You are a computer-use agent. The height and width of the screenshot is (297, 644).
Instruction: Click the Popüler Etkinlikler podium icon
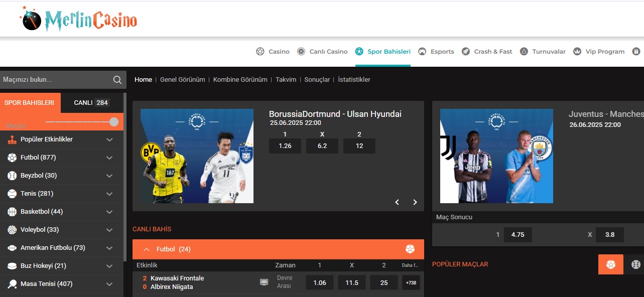click(x=12, y=139)
